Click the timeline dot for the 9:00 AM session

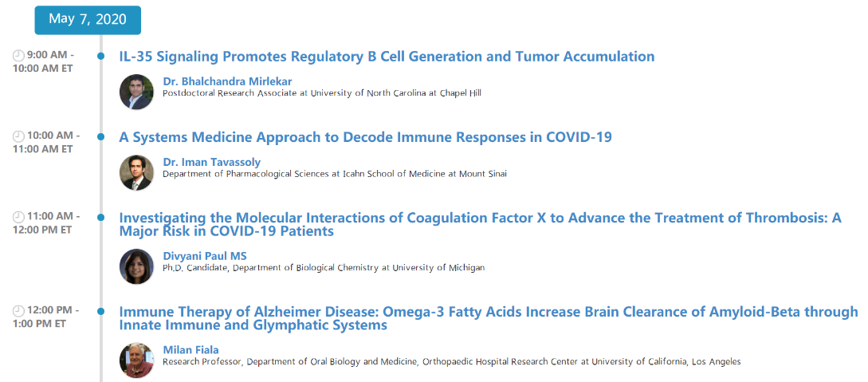coord(100,56)
